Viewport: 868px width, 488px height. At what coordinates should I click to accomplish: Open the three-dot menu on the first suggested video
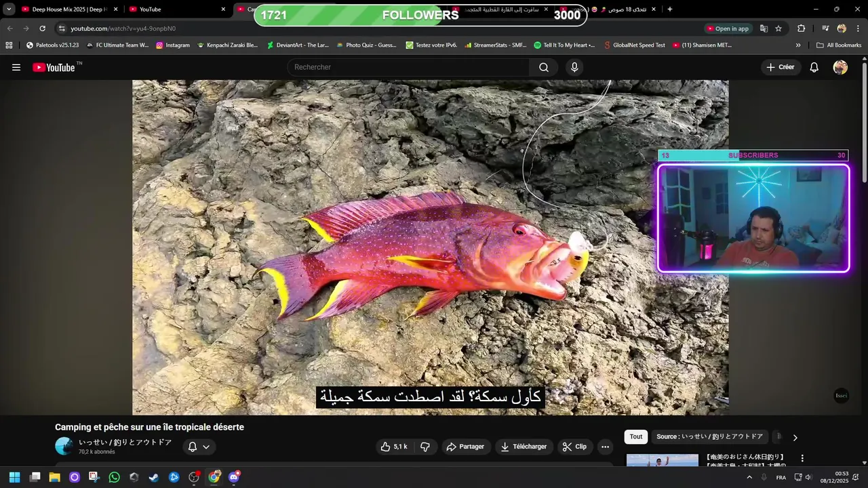802,458
